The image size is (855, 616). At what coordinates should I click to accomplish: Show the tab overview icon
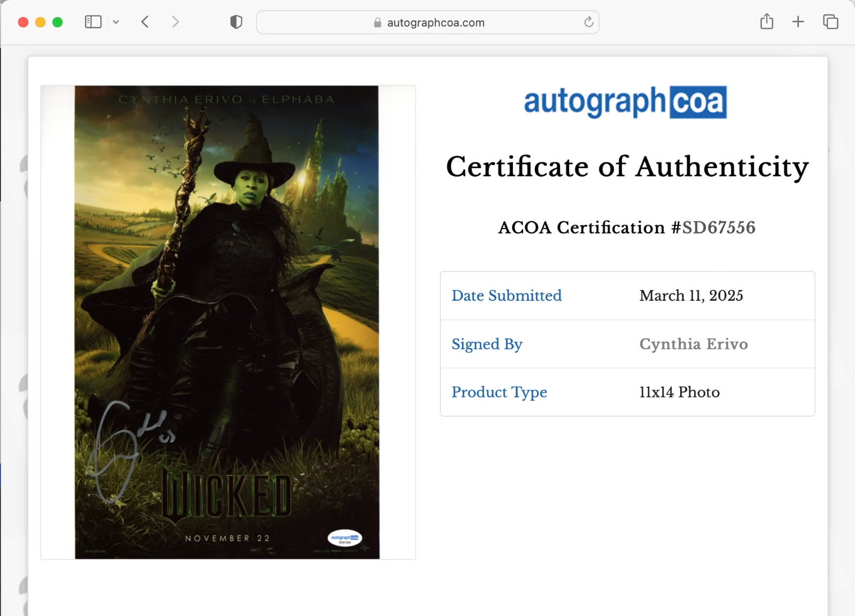click(830, 22)
